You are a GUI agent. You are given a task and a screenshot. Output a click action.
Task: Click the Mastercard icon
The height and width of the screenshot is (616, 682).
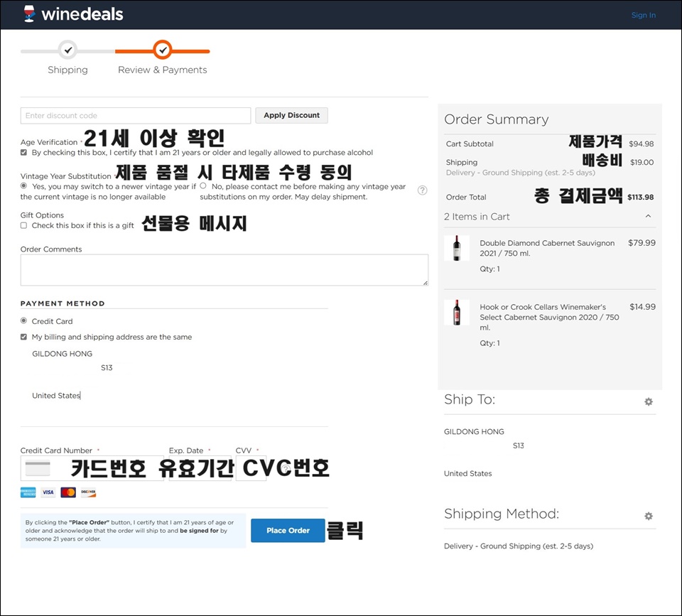(68, 492)
